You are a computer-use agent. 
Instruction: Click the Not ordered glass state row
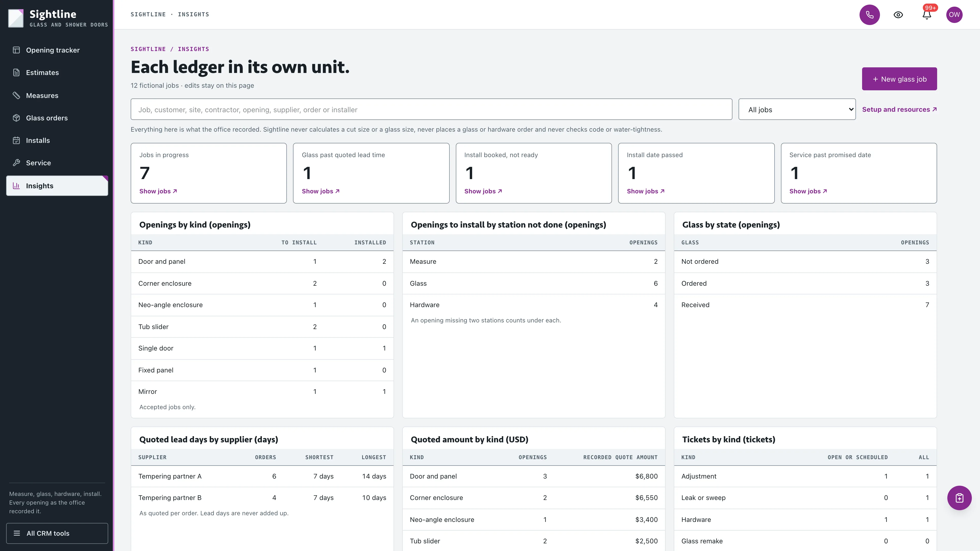coord(805,262)
